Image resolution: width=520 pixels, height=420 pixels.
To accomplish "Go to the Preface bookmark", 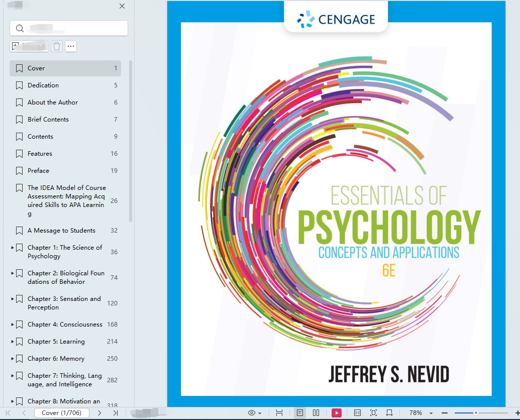I will coord(38,171).
